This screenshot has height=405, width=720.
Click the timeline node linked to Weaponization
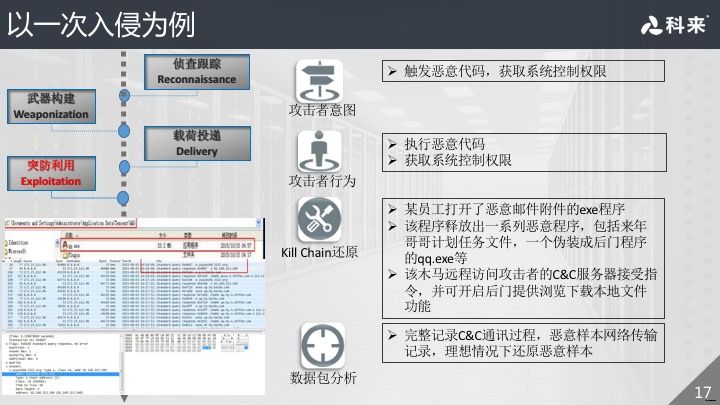124,131
